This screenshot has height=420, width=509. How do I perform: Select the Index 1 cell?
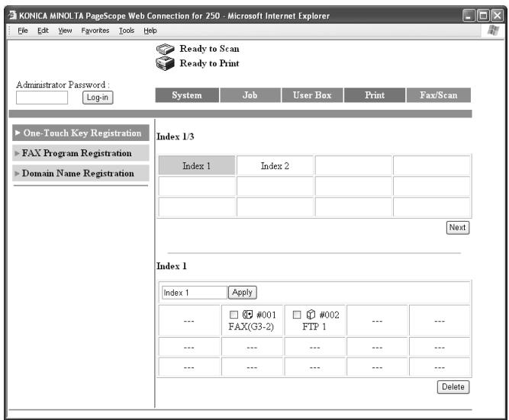pyautogui.click(x=197, y=165)
